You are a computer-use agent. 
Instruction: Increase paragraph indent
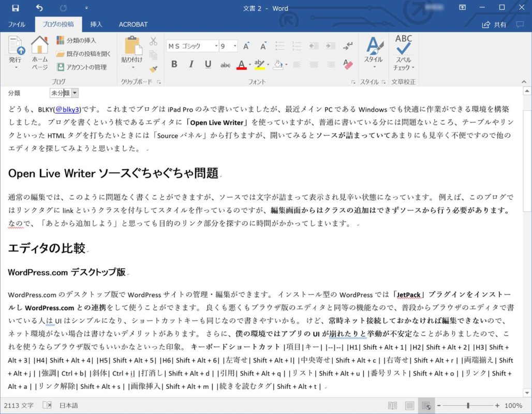[x=331, y=46]
